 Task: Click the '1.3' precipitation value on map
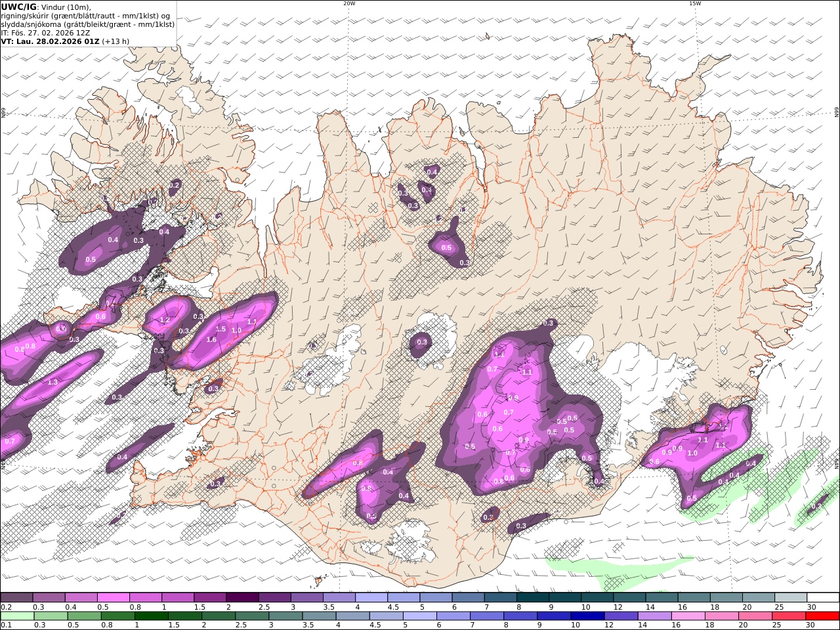(x=52, y=382)
